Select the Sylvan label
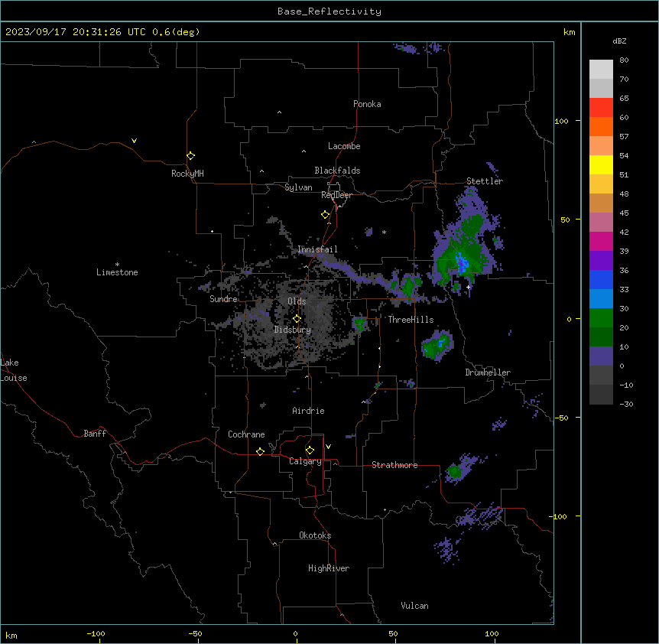This screenshot has height=644, width=659. tap(298, 187)
